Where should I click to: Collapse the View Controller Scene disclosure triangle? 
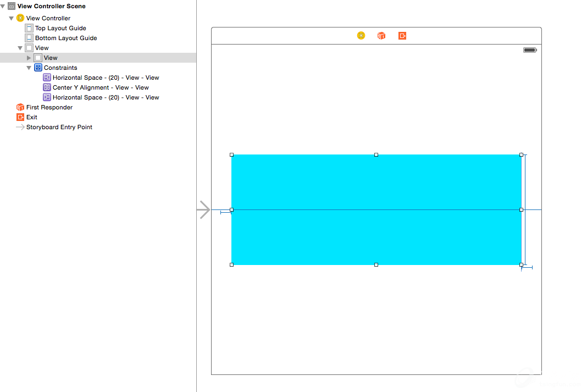(3, 6)
